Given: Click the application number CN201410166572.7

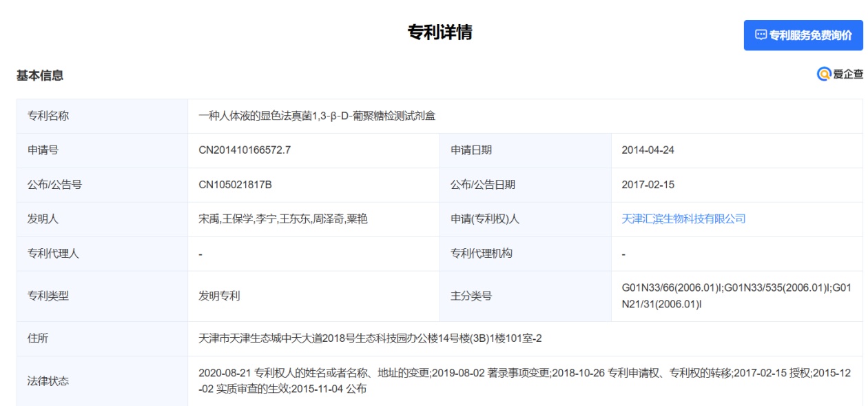Looking at the screenshot, I should [x=244, y=150].
